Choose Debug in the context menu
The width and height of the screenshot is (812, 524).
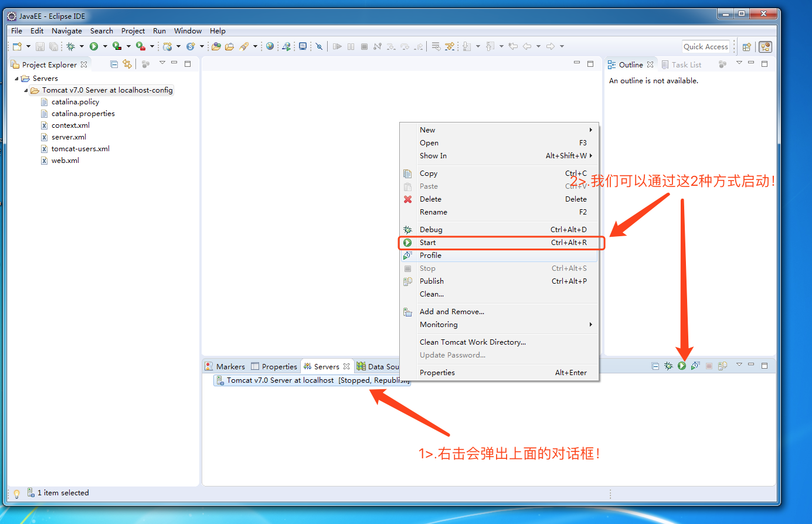click(499, 230)
